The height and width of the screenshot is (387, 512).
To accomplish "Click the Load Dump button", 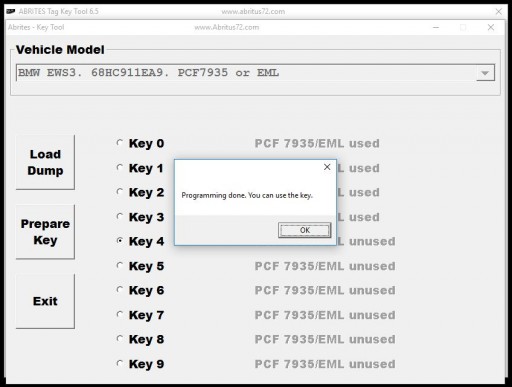I will tap(45, 162).
